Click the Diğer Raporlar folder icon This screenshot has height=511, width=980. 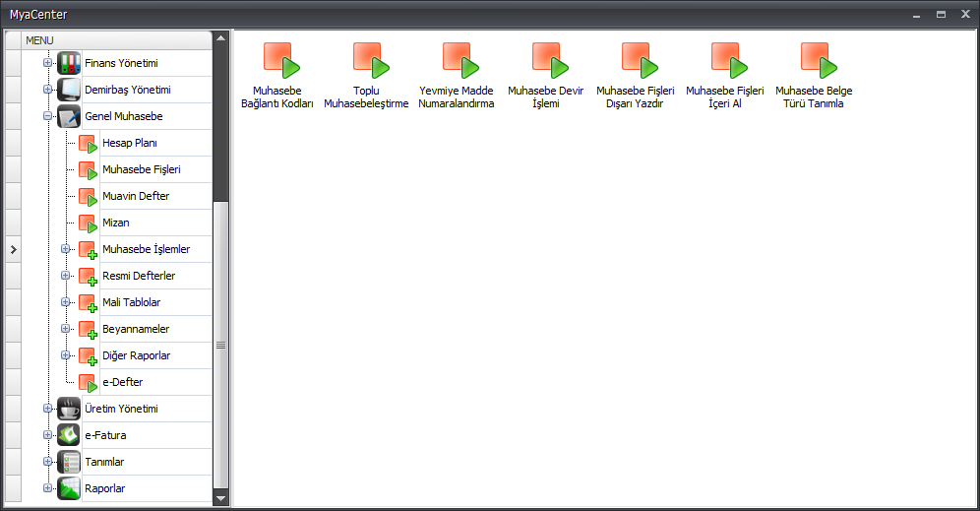click(89, 356)
